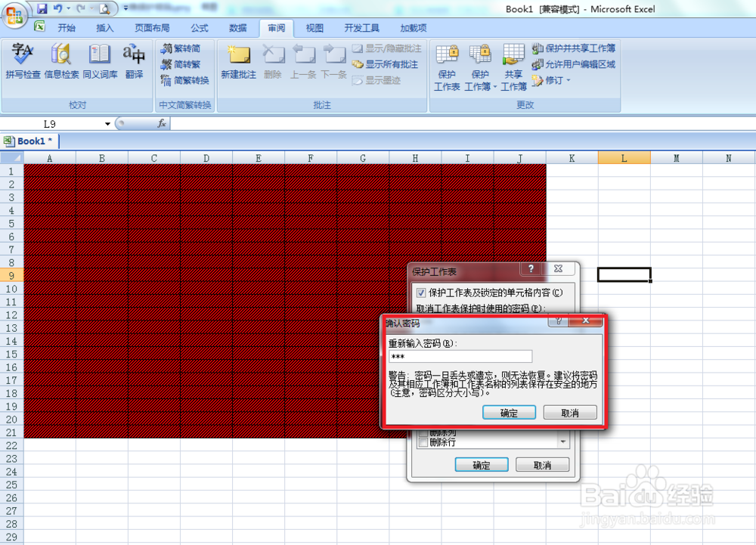Image resolution: width=756 pixels, height=545 pixels.
Task: Show or hide comment (显示/隐藏批注)
Action: (x=386, y=48)
